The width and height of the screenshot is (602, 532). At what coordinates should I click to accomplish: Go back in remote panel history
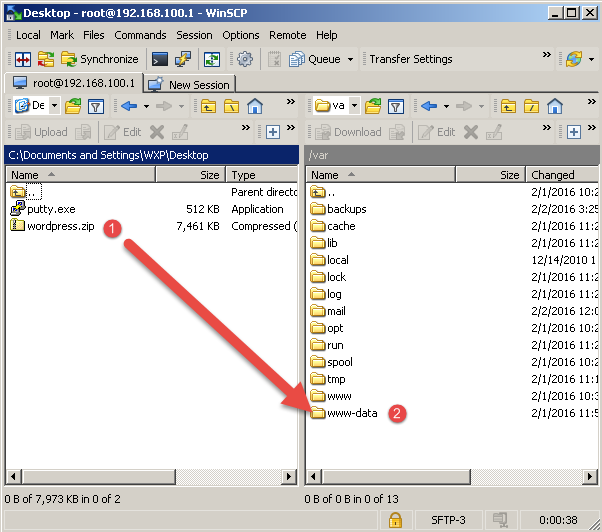pos(429,106)
